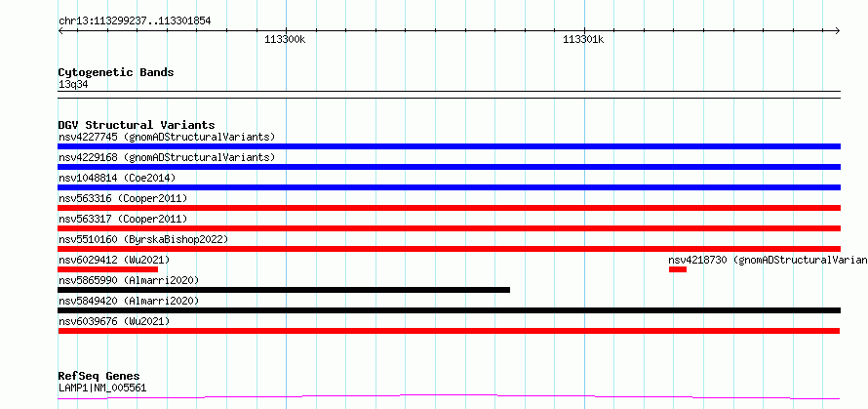Select the black bar under nsv5849420
This screenshot has width=868, height=409.
449,310
